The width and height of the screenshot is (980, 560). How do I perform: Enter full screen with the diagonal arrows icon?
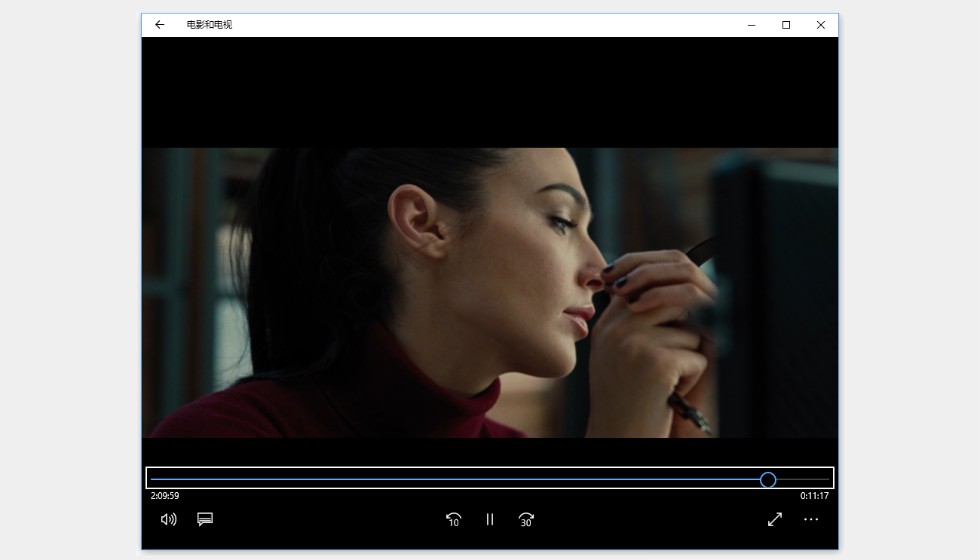tap(775, 519)
